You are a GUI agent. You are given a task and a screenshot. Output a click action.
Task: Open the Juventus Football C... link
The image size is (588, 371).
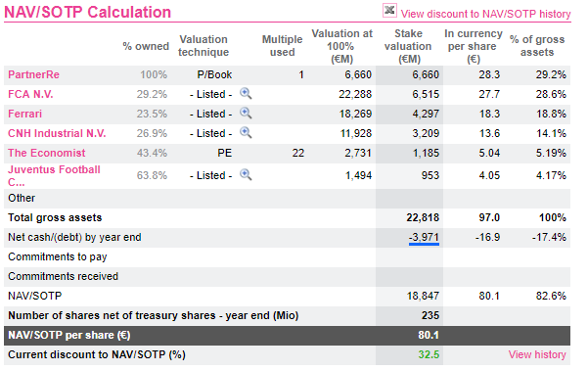54,176
